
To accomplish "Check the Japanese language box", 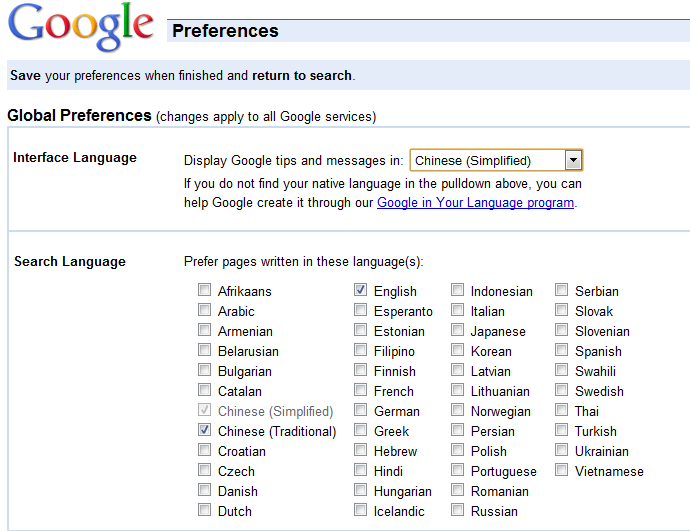I will click(458, 330).
